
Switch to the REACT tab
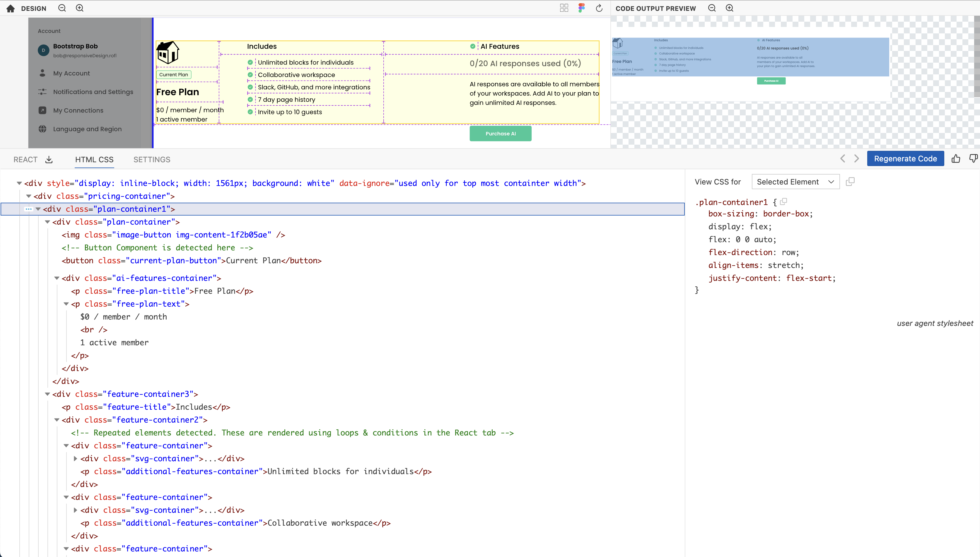click(26, 160)
